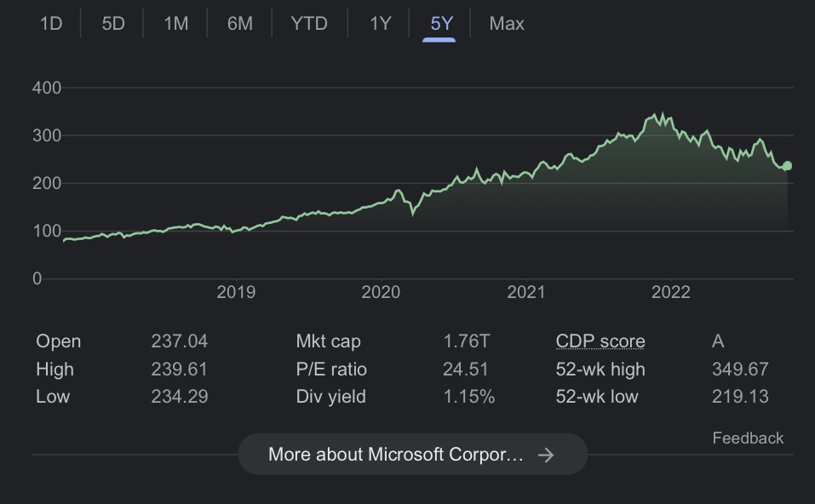Click the 2022 label on chart axis
The width and height of the screenshot is (815, 504).
670,293
